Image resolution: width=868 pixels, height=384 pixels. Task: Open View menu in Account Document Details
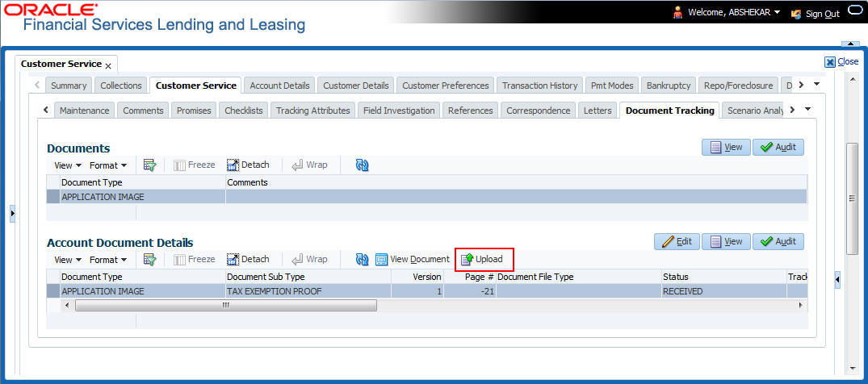(x=68, y=259)
